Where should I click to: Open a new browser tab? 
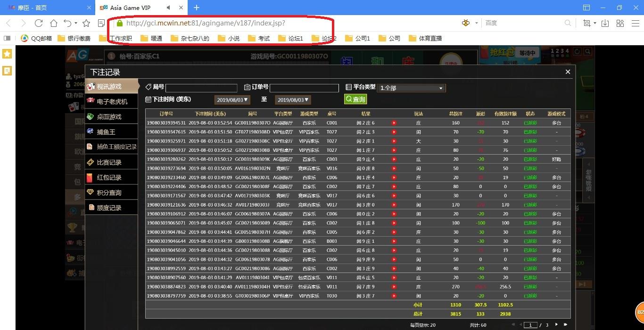click(197, 8)
